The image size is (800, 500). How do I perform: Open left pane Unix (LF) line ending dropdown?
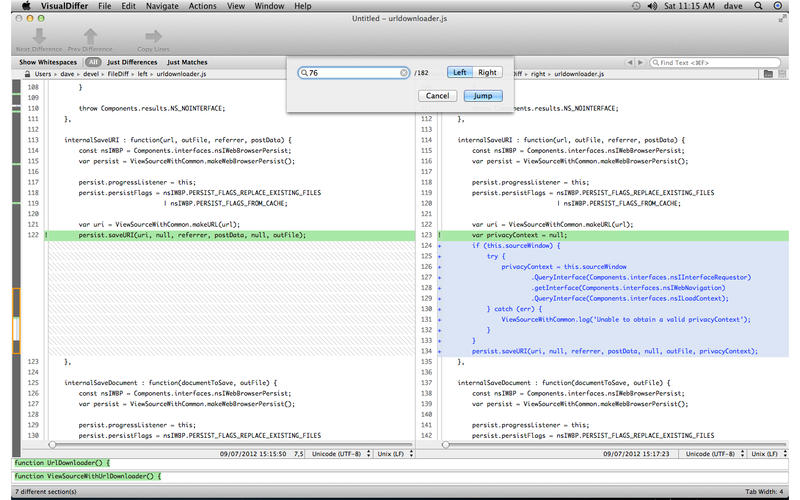click(389, 452)
